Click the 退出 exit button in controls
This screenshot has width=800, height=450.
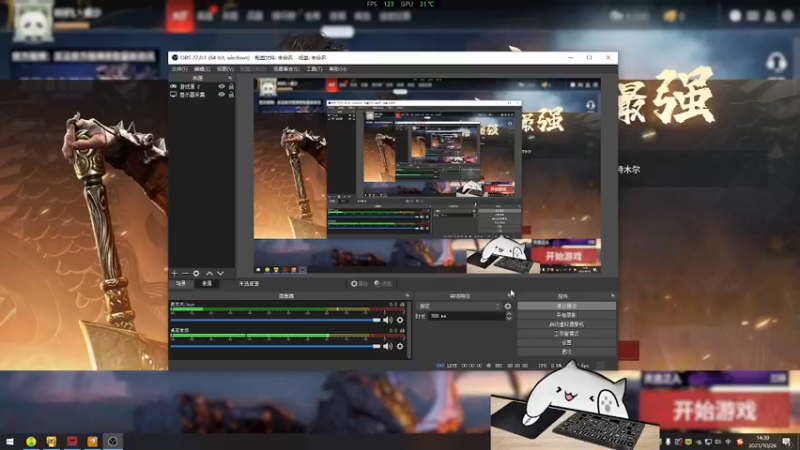point(566,352)
